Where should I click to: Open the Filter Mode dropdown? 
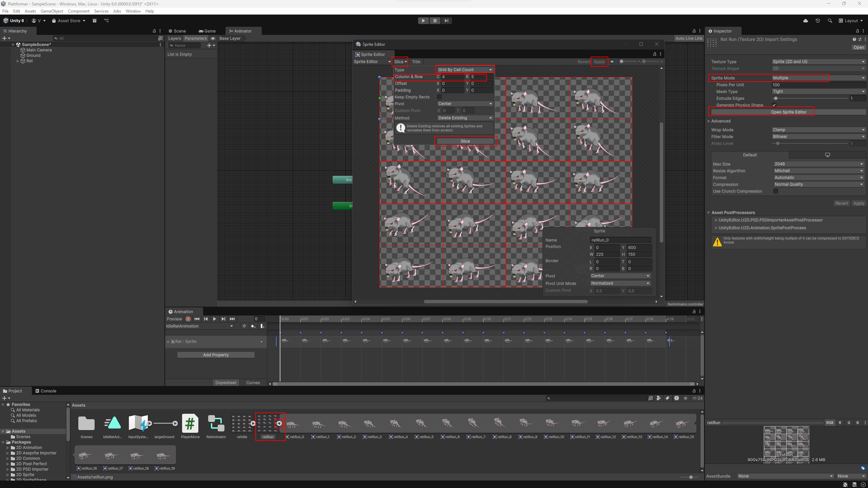pos(818,137)
